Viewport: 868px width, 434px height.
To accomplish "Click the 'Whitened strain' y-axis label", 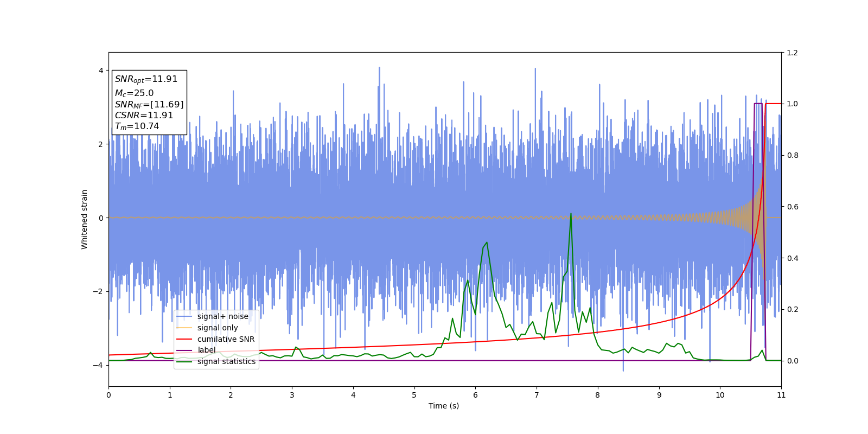I will 85,219.
